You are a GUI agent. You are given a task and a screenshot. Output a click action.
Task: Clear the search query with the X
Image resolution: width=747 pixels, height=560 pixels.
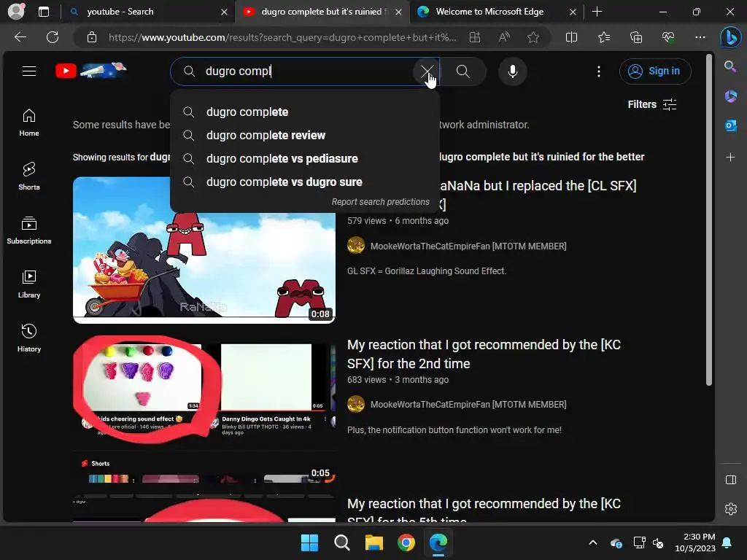[x=427, y=71]
